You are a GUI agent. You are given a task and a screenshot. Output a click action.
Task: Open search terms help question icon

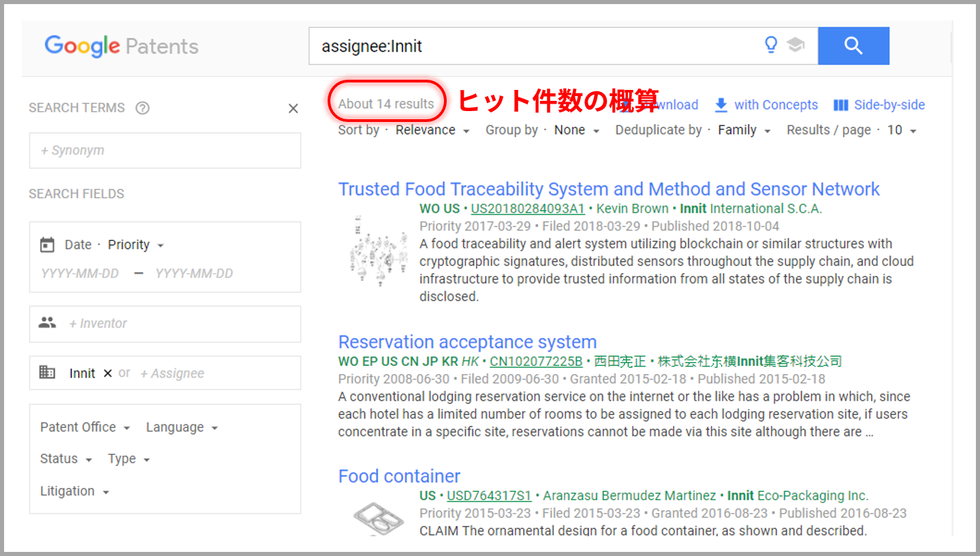coord(142,108)
